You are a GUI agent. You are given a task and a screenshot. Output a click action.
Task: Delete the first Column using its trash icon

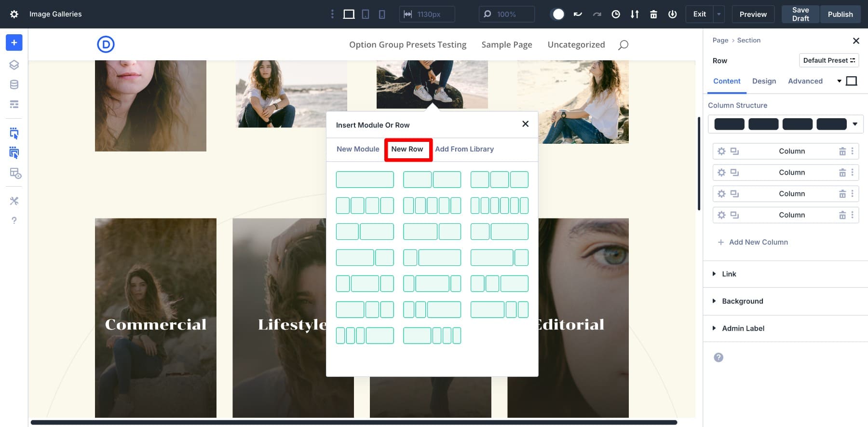842,151
